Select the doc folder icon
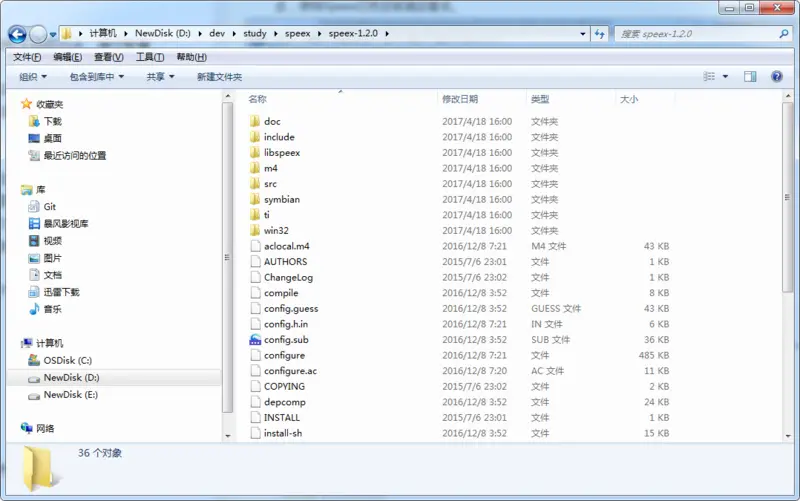This screenshot has width=800, height=501. point(255,121)
